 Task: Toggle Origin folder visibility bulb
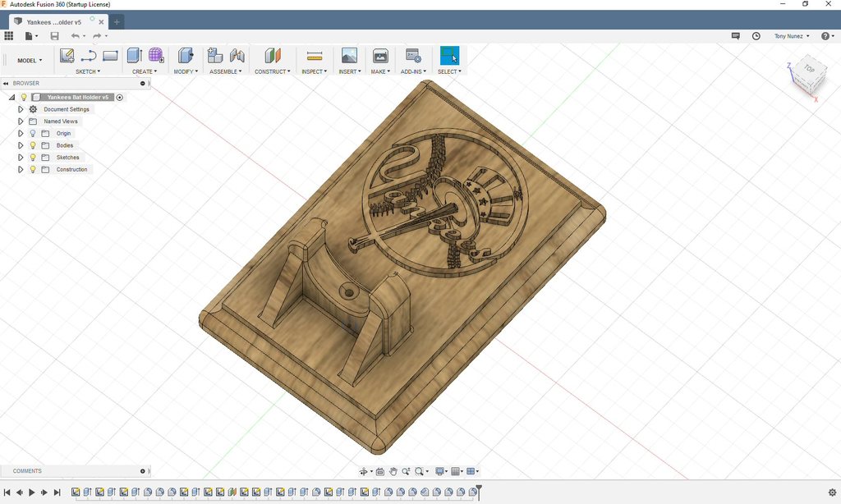[33, 133]
